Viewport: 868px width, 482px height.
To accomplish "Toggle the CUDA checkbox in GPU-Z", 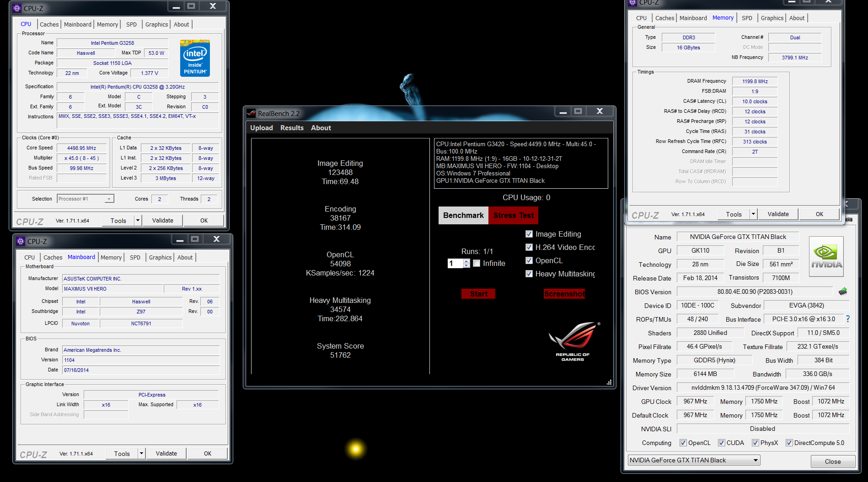I will (722, 443).
